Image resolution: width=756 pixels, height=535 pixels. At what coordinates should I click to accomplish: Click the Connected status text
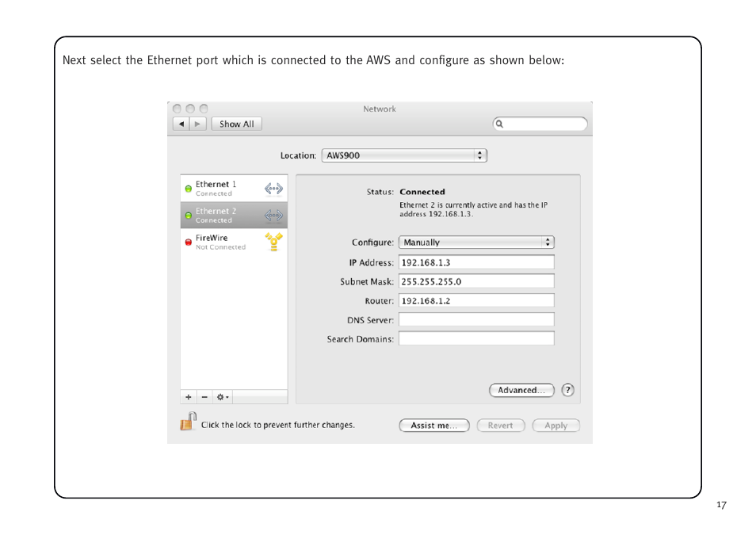422,192
